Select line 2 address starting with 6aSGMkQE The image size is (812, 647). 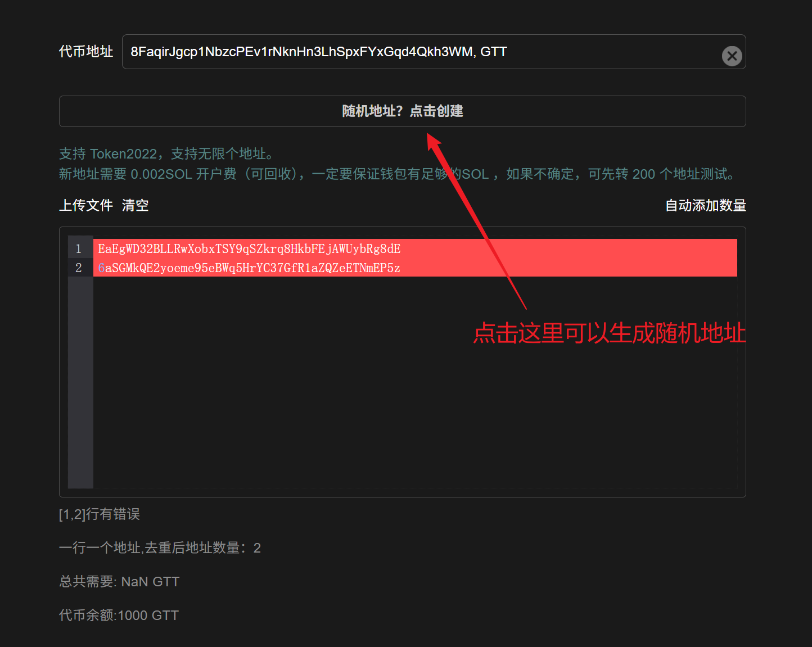coord(249,268)
